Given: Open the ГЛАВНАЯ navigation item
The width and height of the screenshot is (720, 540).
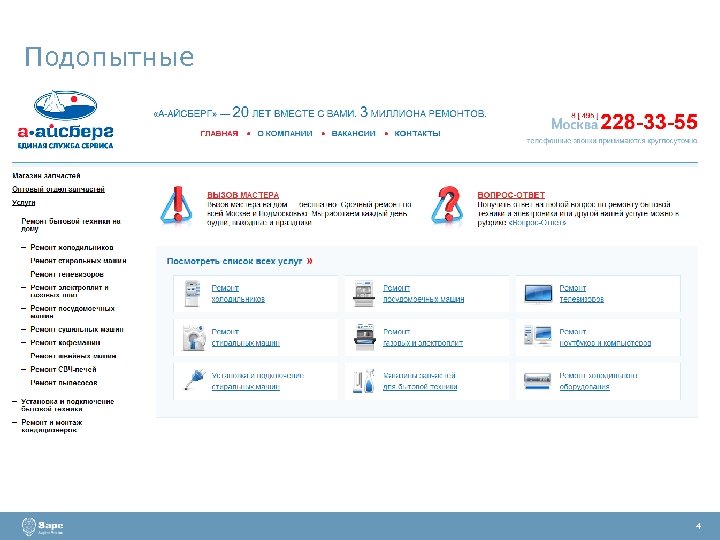Looking at the screenshot, I should [219, 133].
